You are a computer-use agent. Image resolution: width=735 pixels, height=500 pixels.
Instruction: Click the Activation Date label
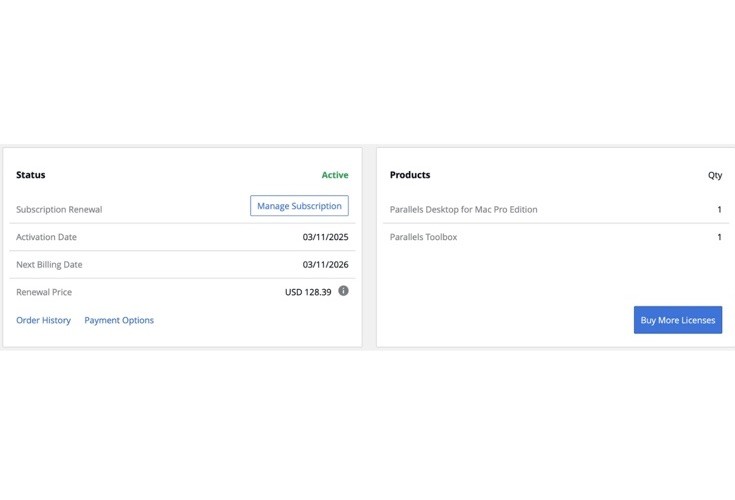coord(46,237)
